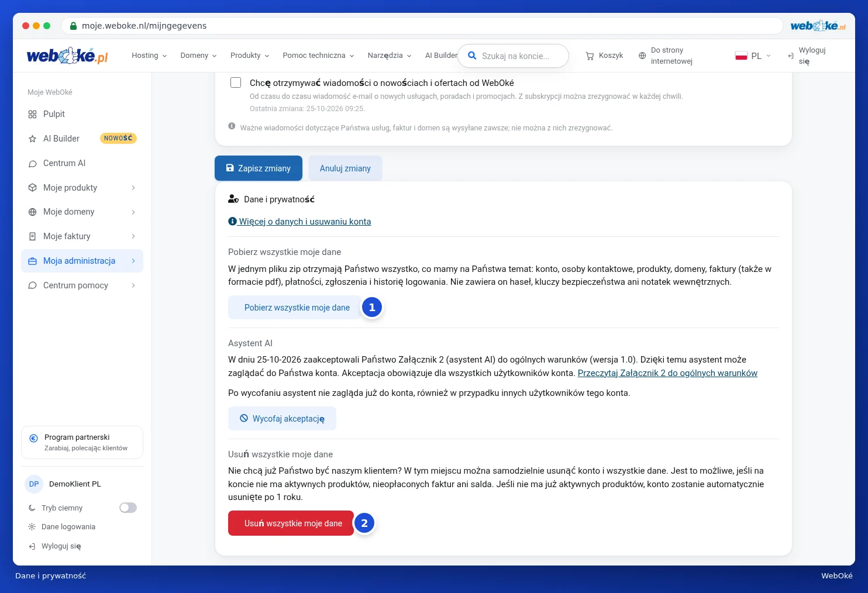Open the Narzędzia dropdown menu
The image size is (868, 593).
(390, 56)
